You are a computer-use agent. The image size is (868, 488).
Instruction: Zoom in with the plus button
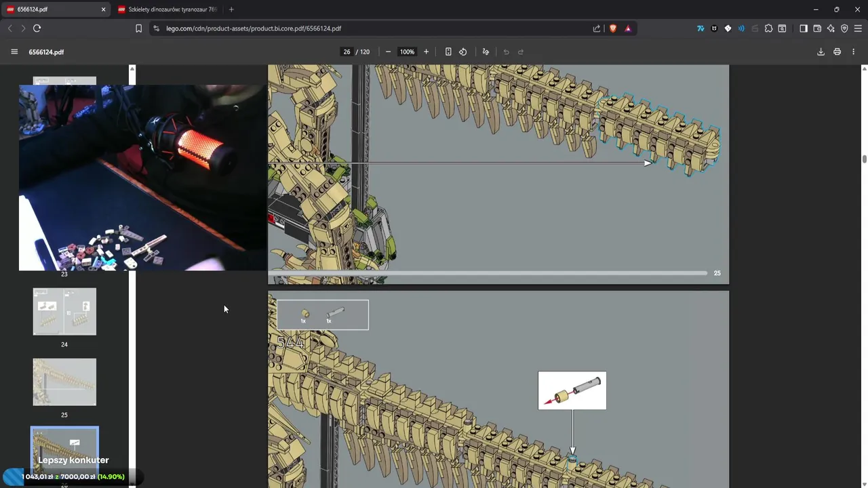click(426, 52)
